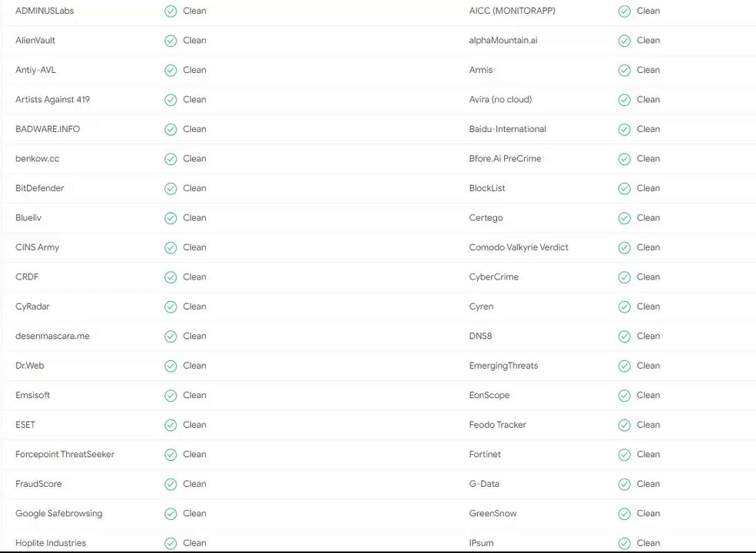Click the CINS Army checkmark icon
The height and width of the screenshot is (553, 756).
pyautogui.click(x=171, y=248)
